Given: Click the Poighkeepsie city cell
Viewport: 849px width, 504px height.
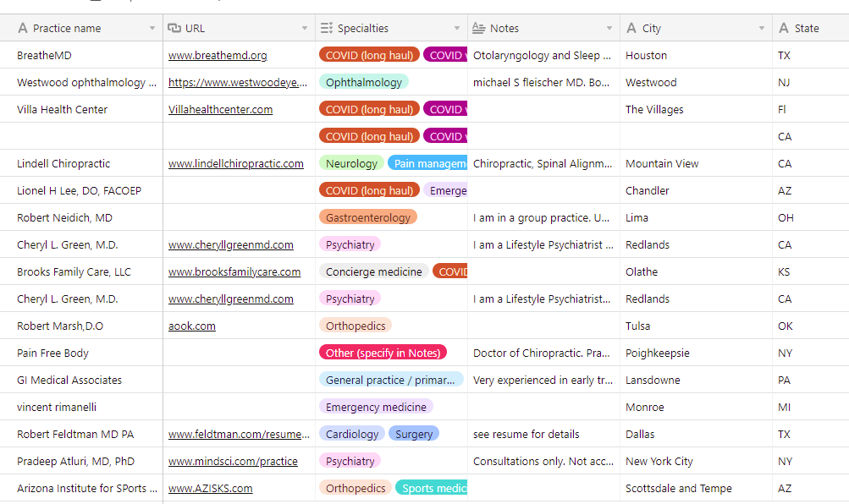Looking at the screenshot, I should (x=697, y=353).
